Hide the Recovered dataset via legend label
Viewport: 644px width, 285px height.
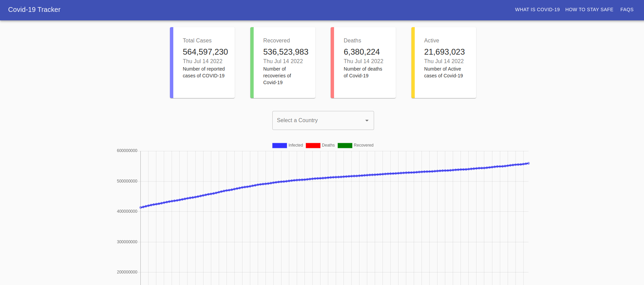pos(363,145)
